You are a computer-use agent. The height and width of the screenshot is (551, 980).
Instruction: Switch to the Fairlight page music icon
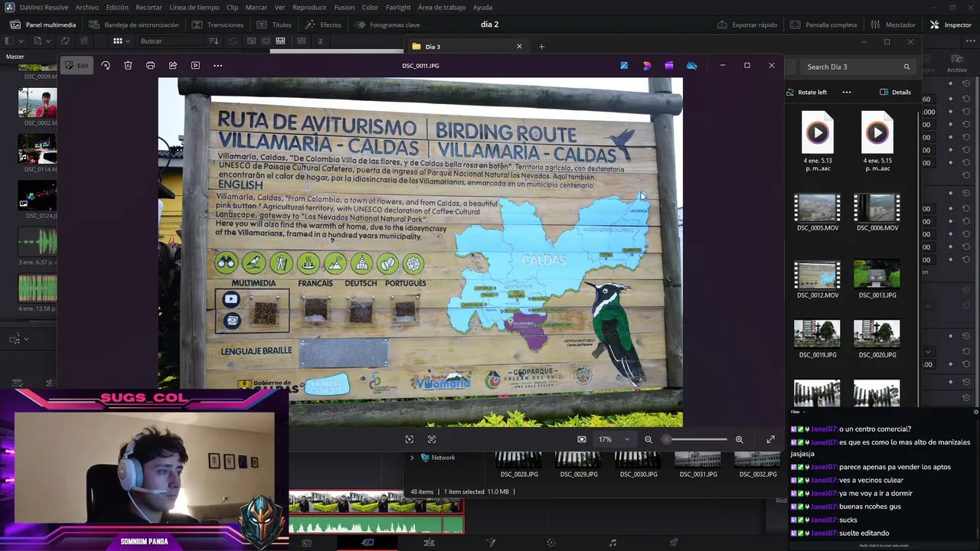click(612, 543)
